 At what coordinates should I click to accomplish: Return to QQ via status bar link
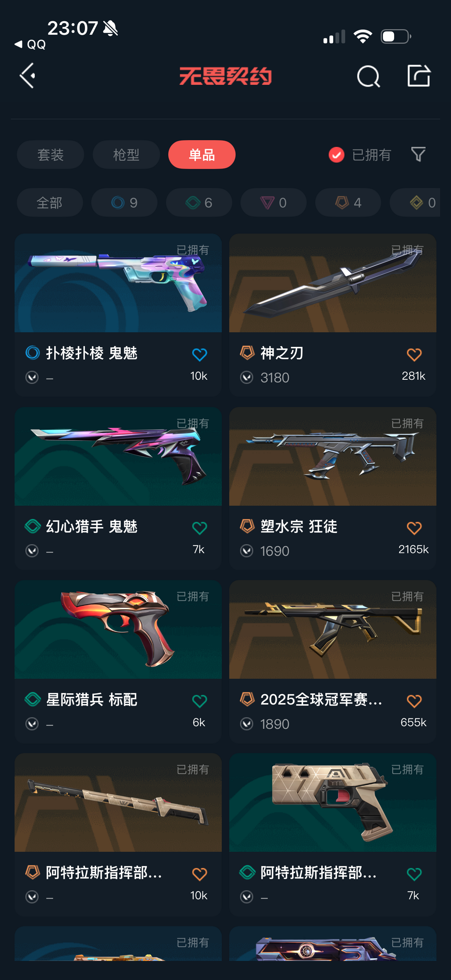pos(30,45)
